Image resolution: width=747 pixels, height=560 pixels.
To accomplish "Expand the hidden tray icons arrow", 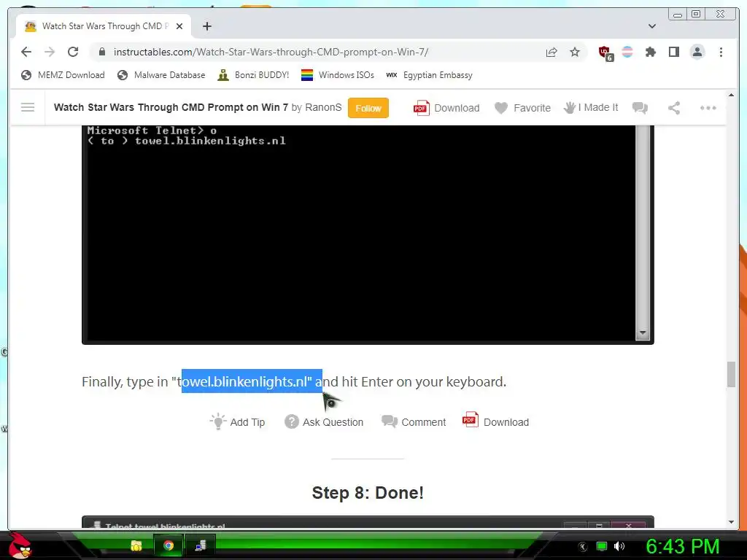I will (583, 547).
